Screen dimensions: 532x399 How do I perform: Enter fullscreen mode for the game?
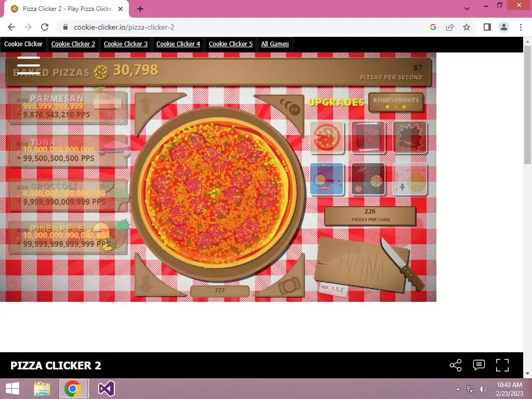(502, 365)
